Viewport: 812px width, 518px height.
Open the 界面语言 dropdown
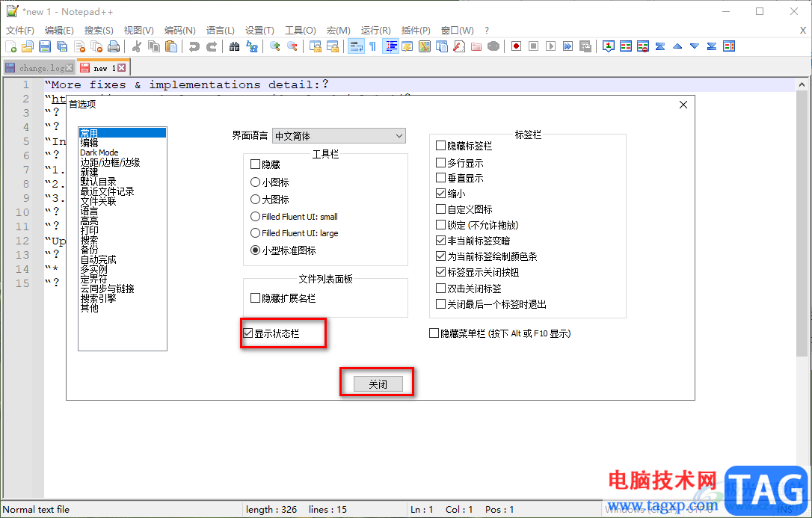pyautogui.click(x=339, y=135)
